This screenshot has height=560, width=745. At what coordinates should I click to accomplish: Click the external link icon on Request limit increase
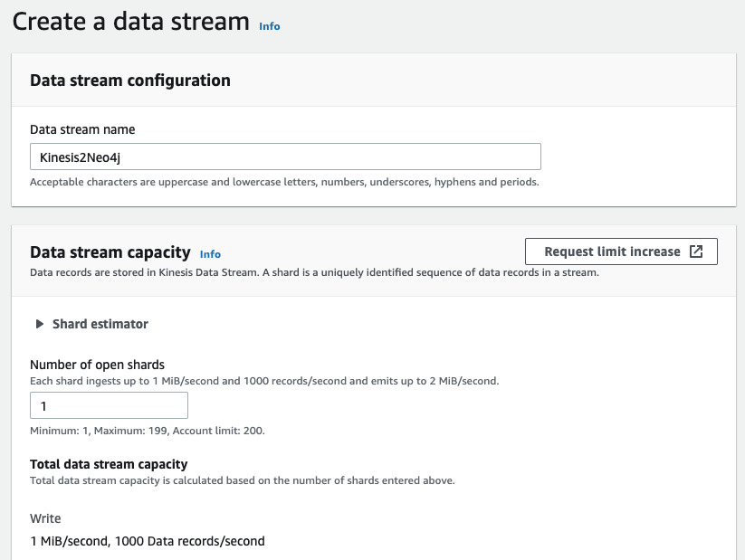tap(696, 252)
